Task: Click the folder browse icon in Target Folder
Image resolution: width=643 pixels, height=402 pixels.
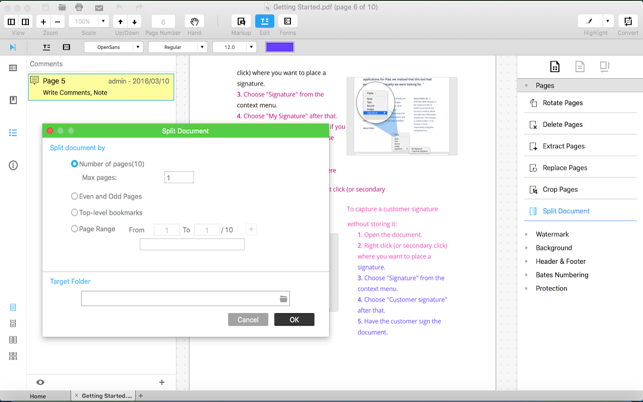Action: click(283, 299)
